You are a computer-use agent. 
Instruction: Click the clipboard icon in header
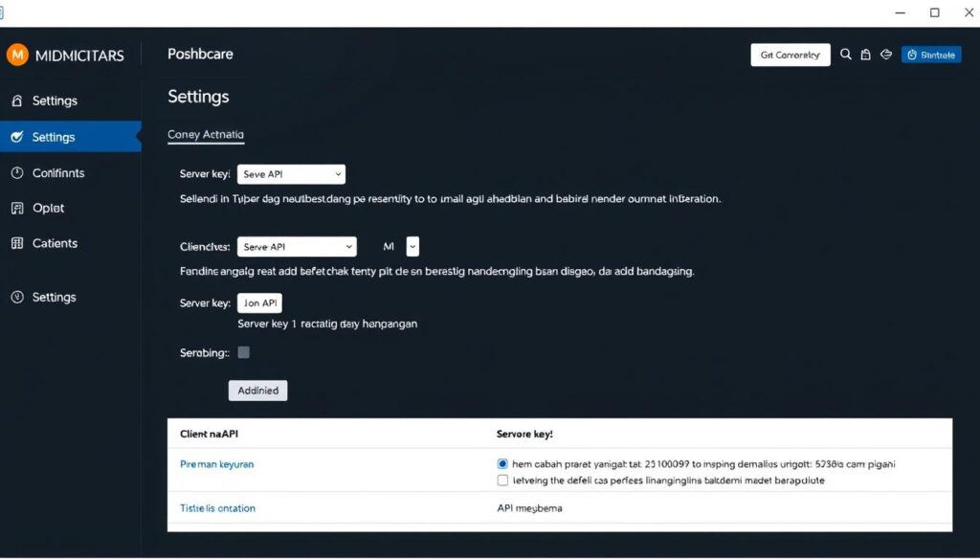coord(865,55)
